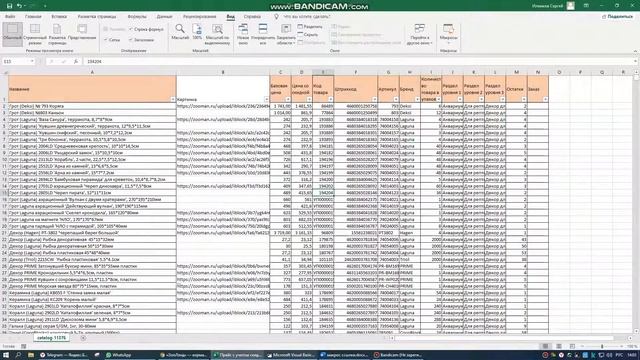Screen dimensions: 640x360
Task: Open the Home (Главная) tab
Action: (33, 17)
